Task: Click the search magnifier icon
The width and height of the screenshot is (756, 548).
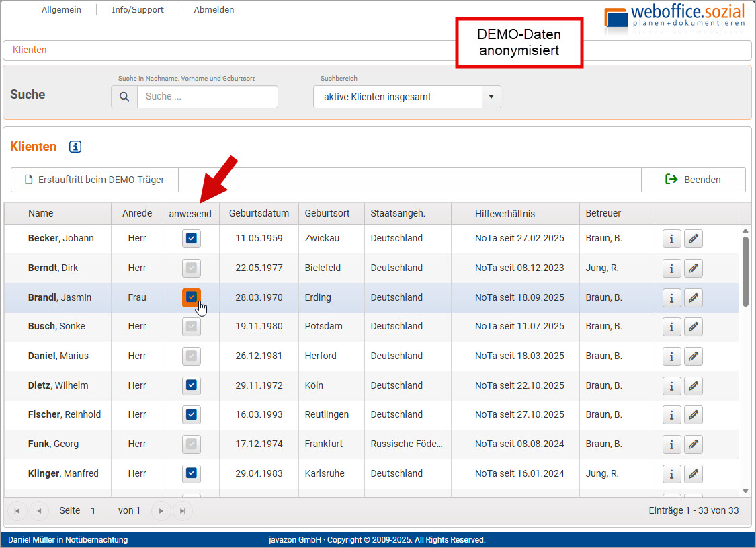Action: [124, 97]
